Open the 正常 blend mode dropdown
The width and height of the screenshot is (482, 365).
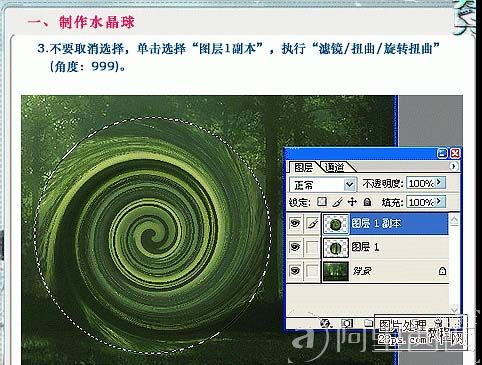pyautogui.click(x=322, y=185)
